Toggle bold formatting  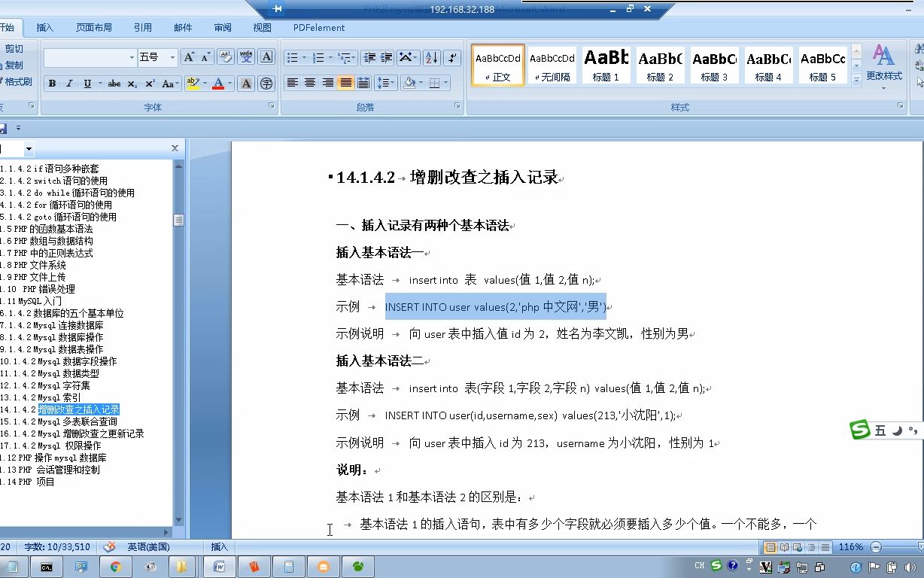pyautogui.click(x=52, y=84)
